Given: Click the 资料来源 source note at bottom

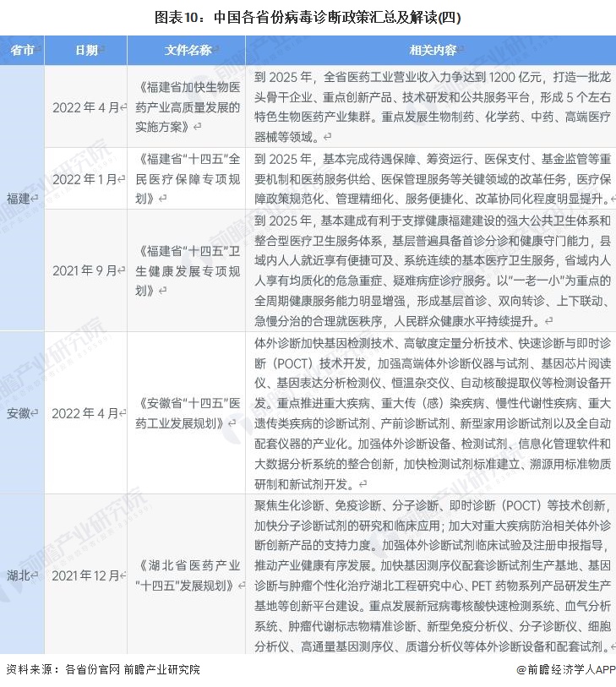Looking at the screenshot, I should point(103,669).
